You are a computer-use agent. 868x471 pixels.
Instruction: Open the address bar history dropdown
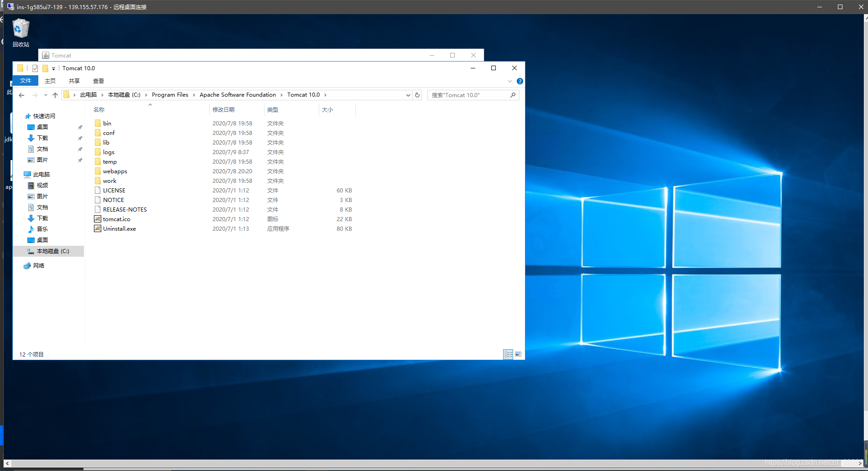[408, 95]
